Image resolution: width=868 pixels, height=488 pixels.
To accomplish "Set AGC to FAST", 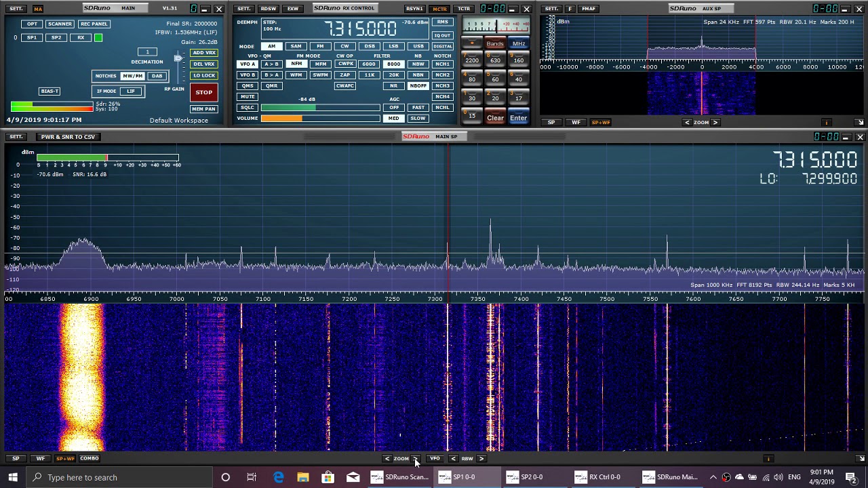I will point(418,107).
